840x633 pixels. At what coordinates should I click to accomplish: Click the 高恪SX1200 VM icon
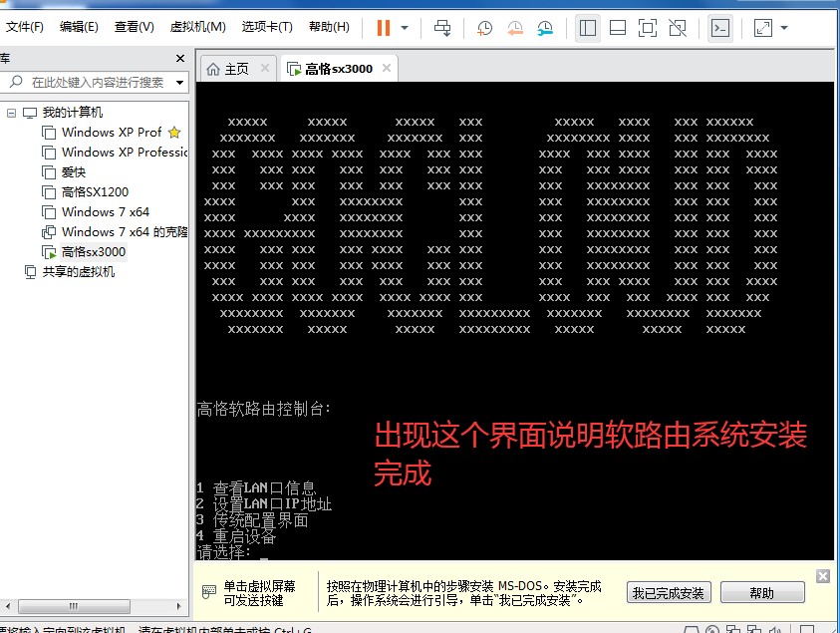click(x=49, y=191)
